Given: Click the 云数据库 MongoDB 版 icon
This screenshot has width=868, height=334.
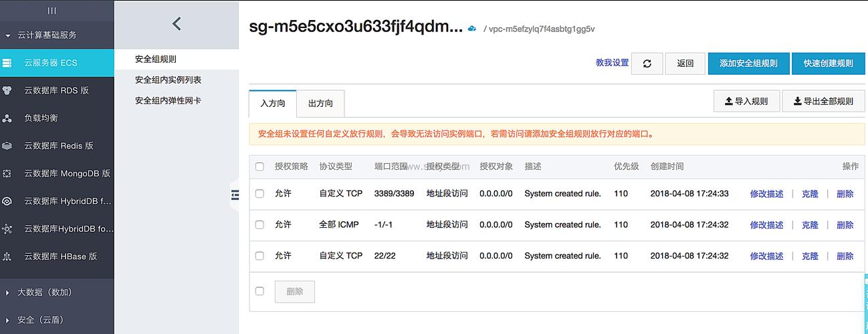Looking at the screenshot, I should click(x=7, y=173).
